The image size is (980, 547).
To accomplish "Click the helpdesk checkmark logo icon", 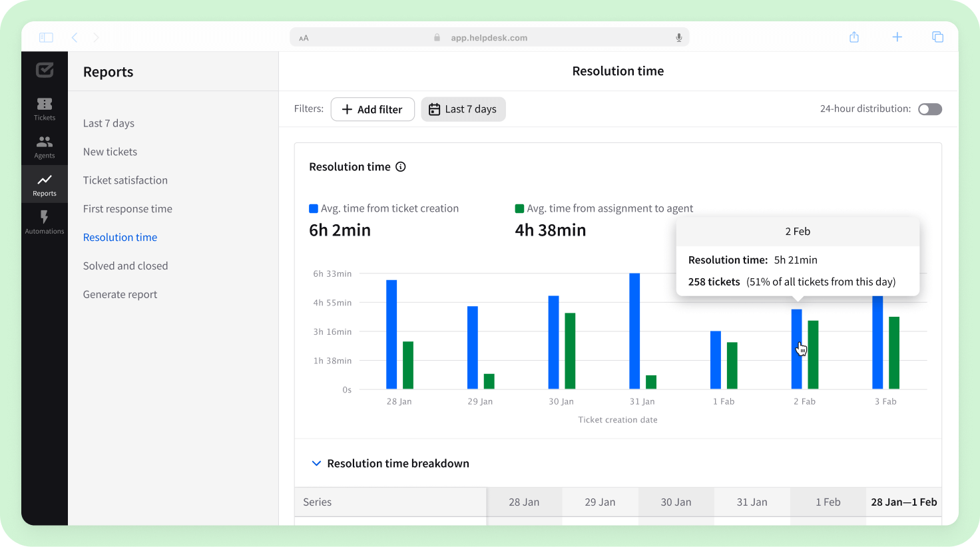I will (44, 70).
